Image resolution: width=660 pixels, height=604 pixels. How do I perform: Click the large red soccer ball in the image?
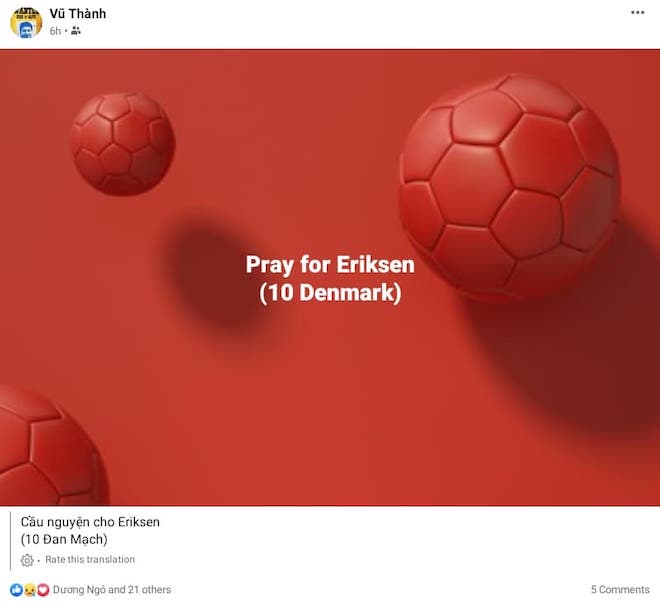509,188
